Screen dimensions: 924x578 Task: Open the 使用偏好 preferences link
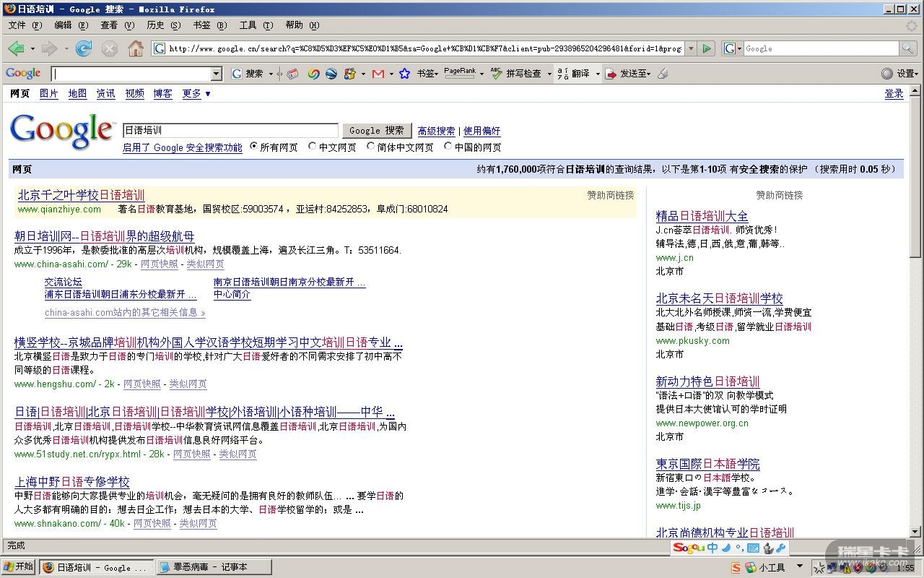coord(482,131)
